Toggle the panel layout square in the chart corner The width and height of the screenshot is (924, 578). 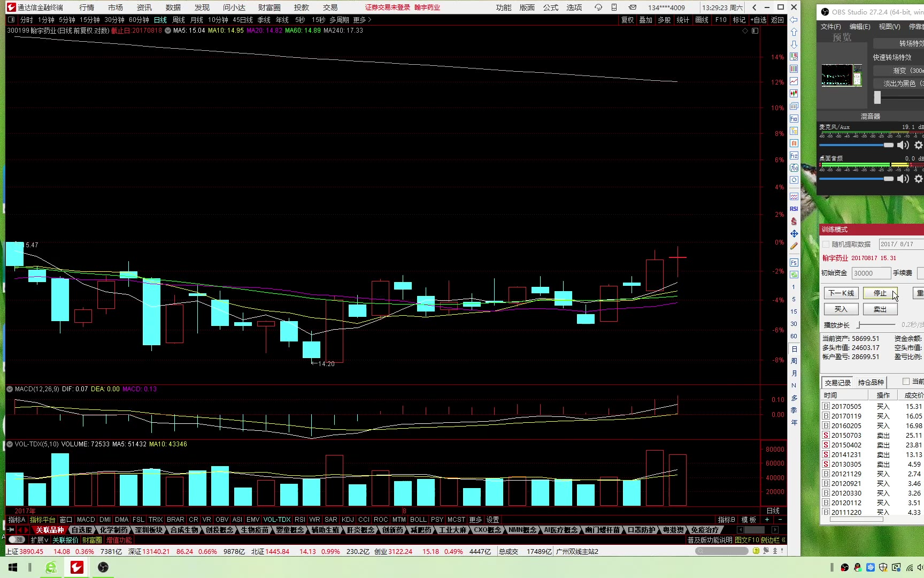click(x=755, y=31)
